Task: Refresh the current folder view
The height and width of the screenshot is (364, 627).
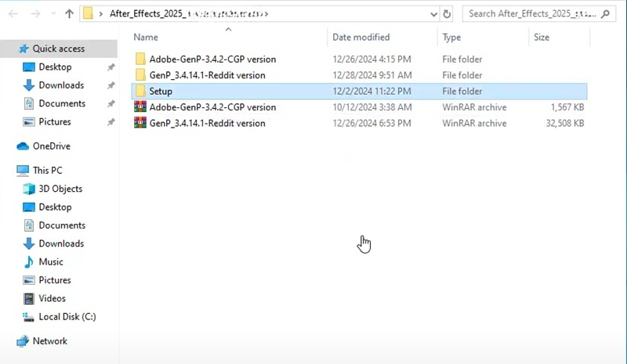Action: point(447,14)
